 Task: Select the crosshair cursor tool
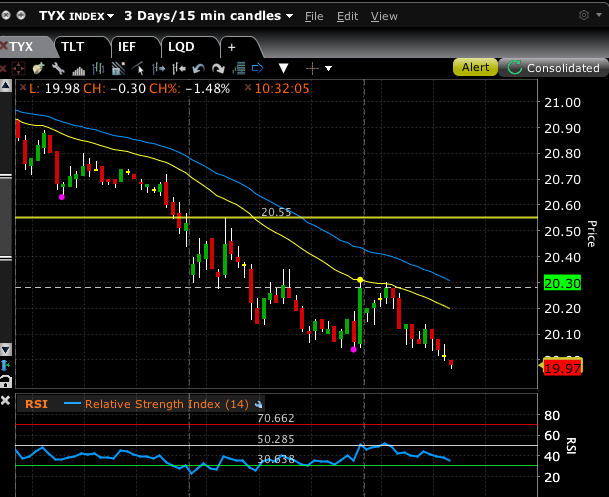312,69
